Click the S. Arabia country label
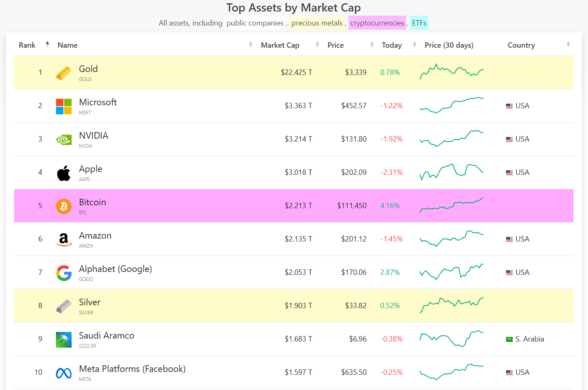The image size is (588, 390). coord(530,339)
